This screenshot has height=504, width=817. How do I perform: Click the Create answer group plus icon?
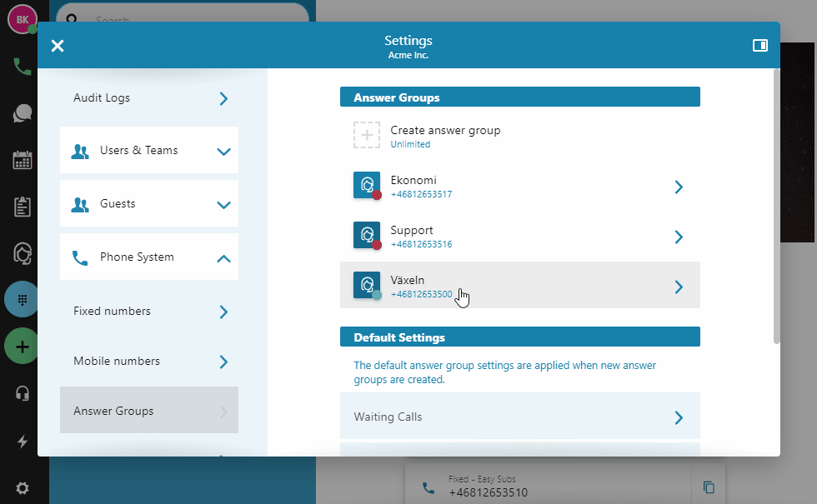point(367,135)
